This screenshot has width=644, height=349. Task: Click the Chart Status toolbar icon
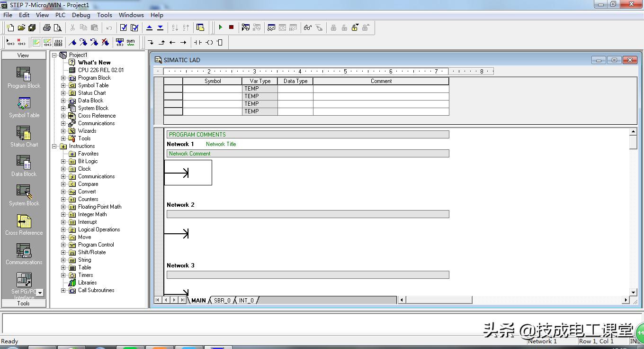click(271, 28)
